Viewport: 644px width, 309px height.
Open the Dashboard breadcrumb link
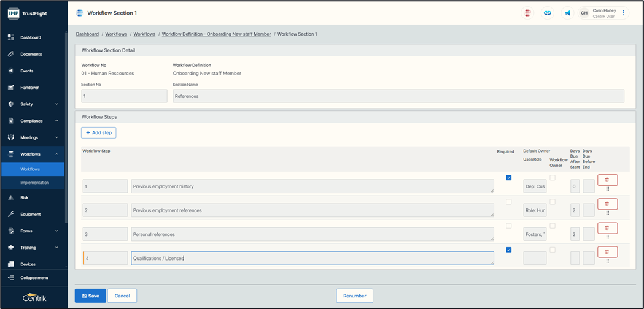click(87, 34)
